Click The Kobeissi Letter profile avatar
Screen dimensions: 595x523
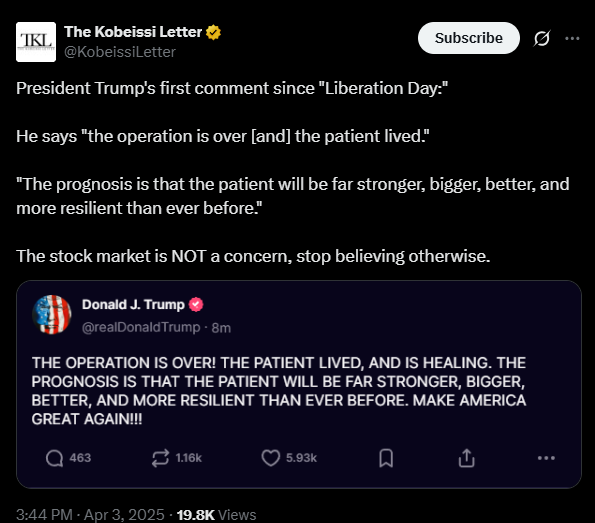pos(36,42)
